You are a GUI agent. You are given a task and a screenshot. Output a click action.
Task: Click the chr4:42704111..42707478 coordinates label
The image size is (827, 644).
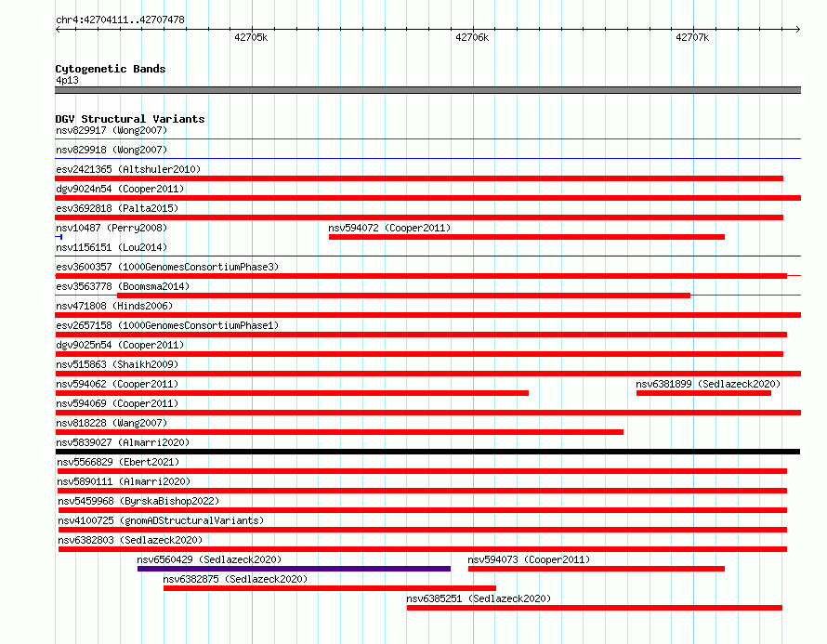coord(120,20)
